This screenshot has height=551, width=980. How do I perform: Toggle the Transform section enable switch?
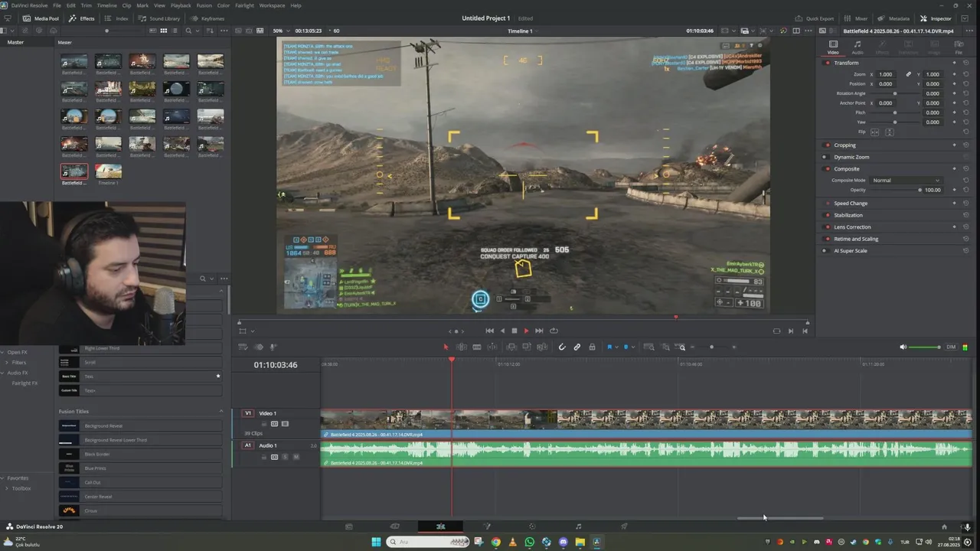point(827,63)
